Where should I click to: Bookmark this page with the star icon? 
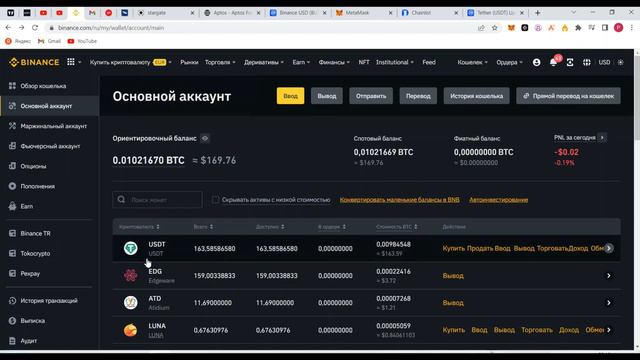click(495, 28)
